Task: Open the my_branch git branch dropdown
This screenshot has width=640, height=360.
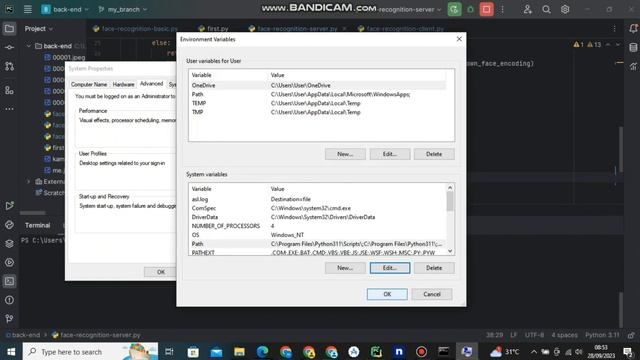Action: 122,9
